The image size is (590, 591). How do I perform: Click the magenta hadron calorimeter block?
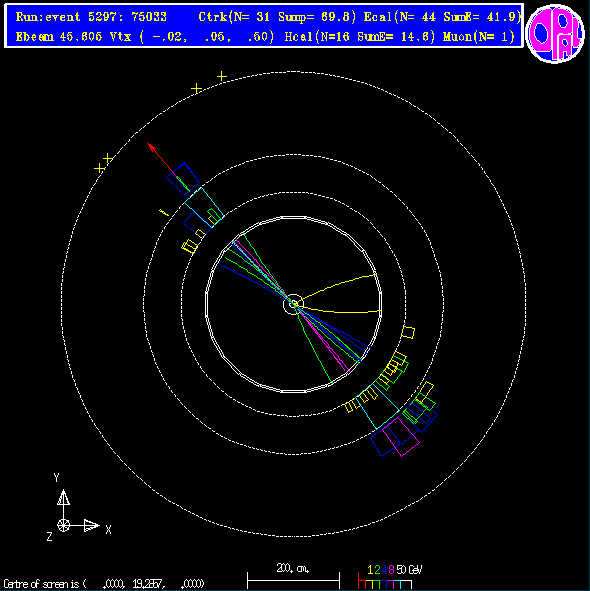pos(401,436)
